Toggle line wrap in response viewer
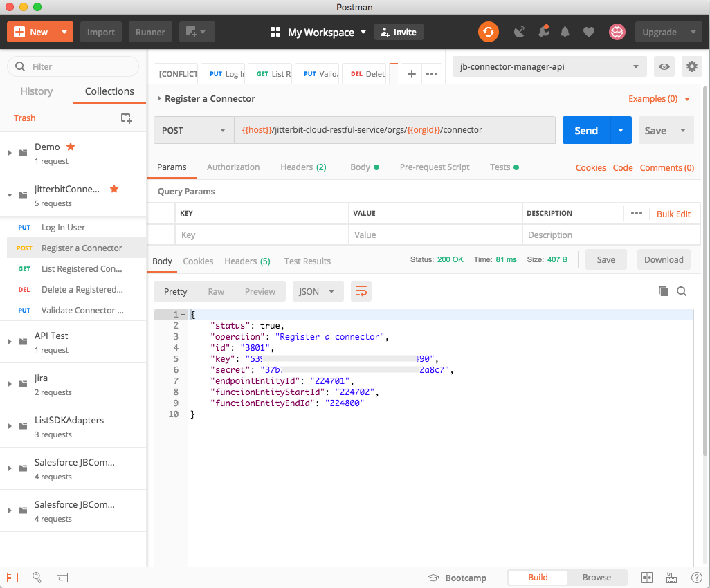Viewport: 710px width, 588px height. click(x=361, y=291)
